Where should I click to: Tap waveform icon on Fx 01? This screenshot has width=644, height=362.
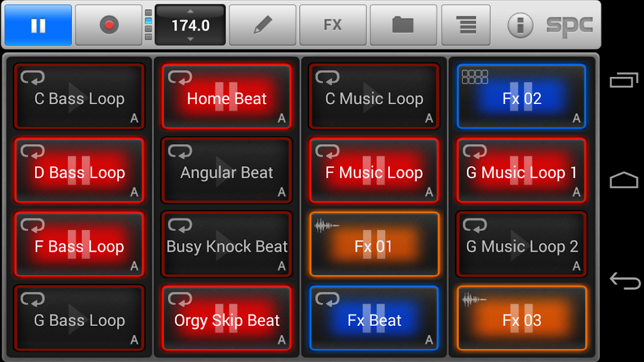click(x=327, y=225)
